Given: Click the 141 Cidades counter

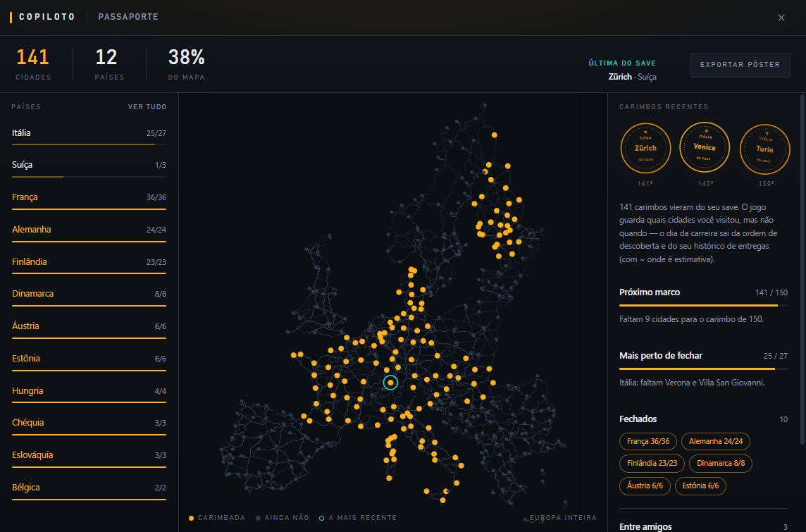Looking at the screenshot, I should (x=33, y=64).
